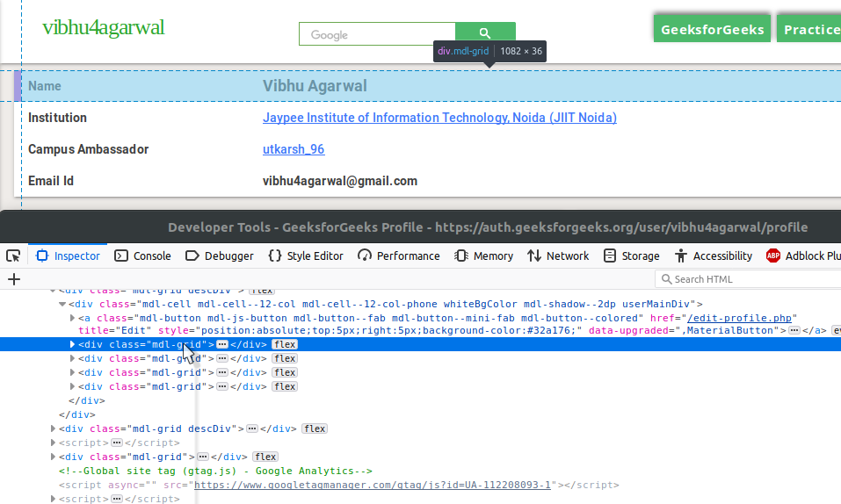Click the Practice green button
This screenshot has width=841, height=504.
tap(809, 29)
